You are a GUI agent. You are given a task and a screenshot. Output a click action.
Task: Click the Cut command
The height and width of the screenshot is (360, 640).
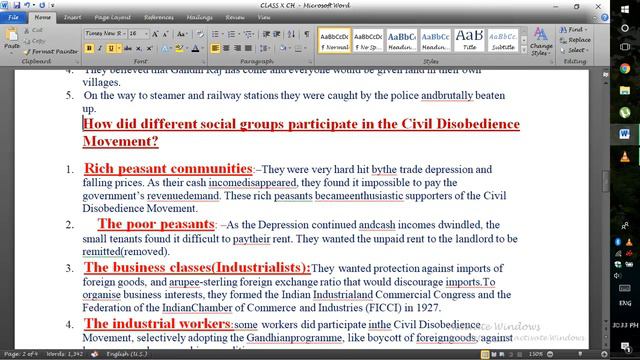click(x=33, y=30)
